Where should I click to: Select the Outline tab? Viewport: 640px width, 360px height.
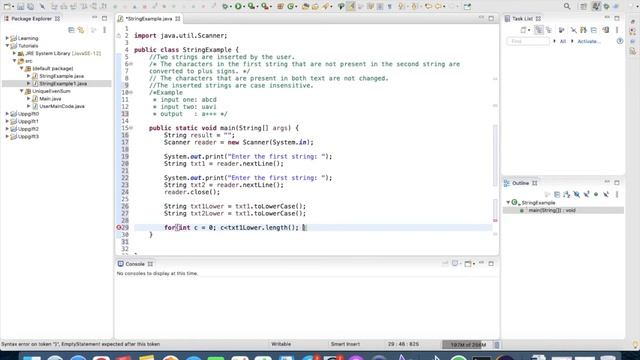[x=520, y=183]
